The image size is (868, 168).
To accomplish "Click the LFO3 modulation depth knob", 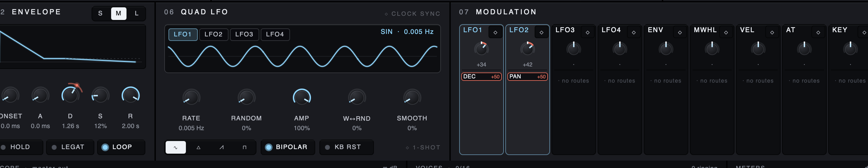I will pos(573,49).
